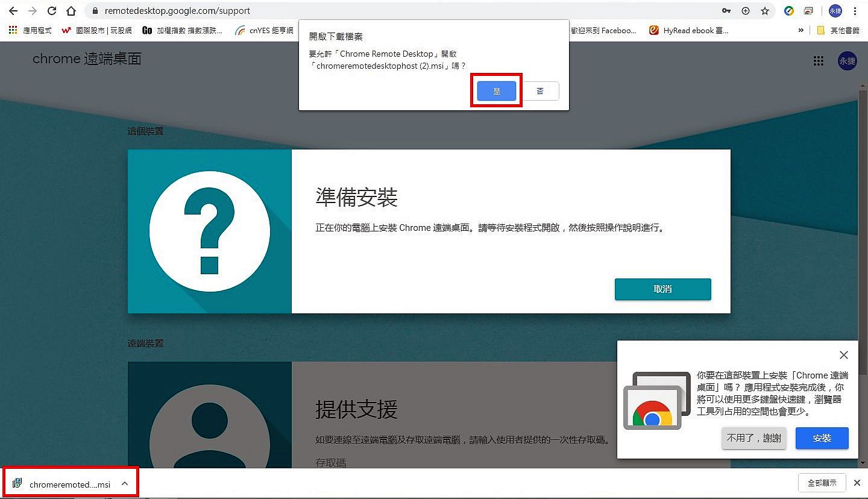Expand the bookmarks overflow chevron
868x499 pixels.
point(800,30)
